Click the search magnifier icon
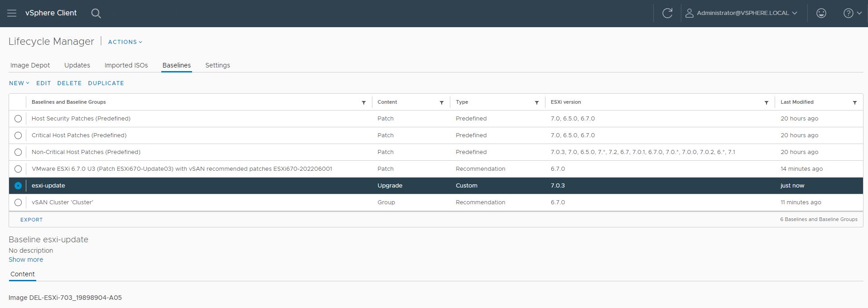This screenshot has width=868, height=308. (96, 13)
